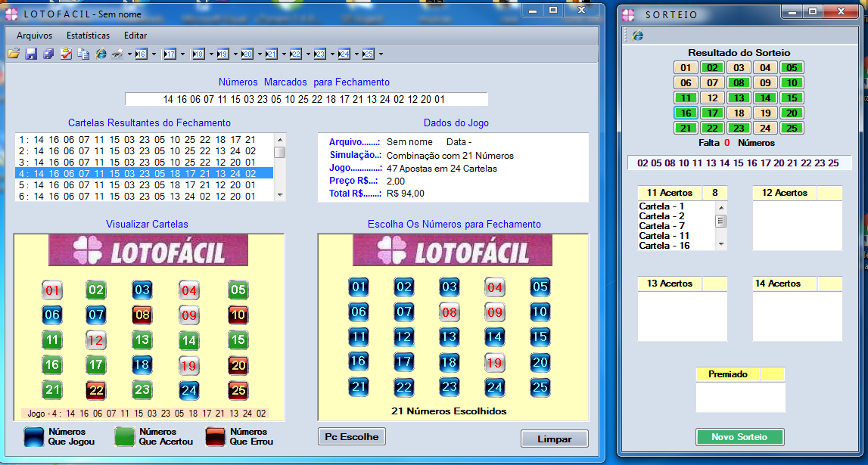Screen dimensions: 868x465
Task: Toggle number 04 in Escolha Os Números grid
Action: click(x=494, y=287)
